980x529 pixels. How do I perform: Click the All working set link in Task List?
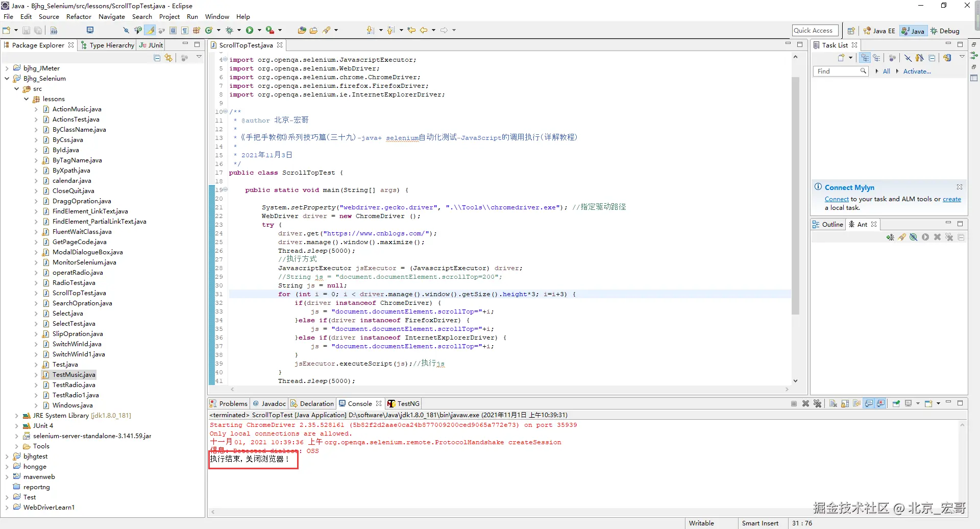(x=887, y=71)
